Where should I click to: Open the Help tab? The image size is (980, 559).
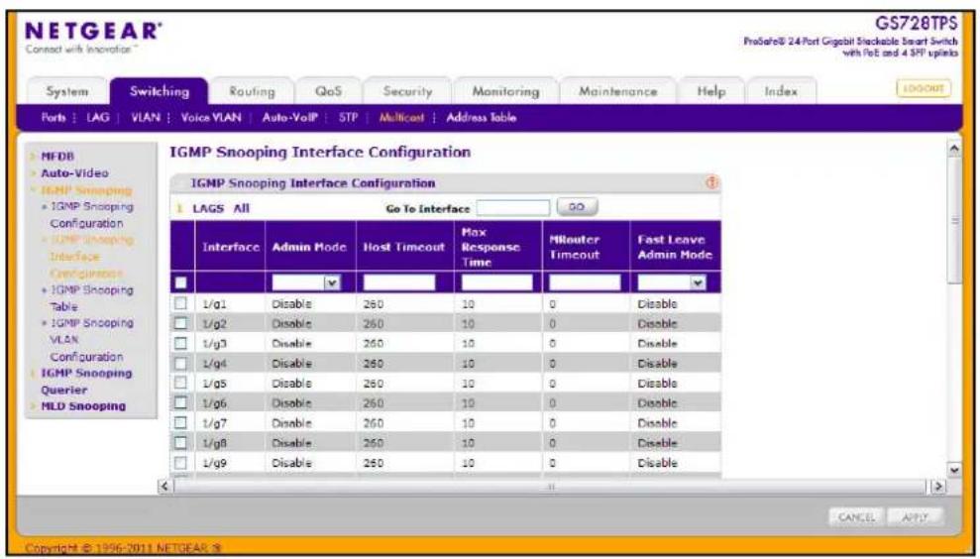pyautogui.click(x=711, y=91)
